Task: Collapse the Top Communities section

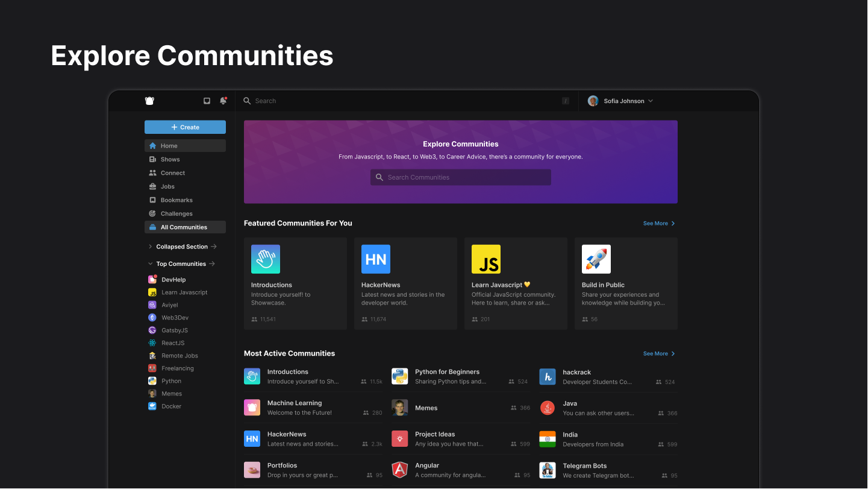Action: 150,263
